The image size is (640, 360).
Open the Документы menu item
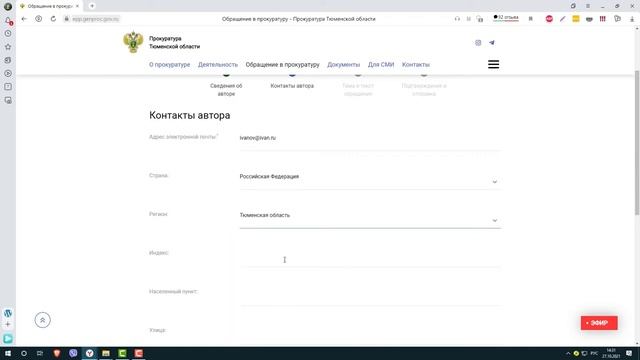coord(343,64)
